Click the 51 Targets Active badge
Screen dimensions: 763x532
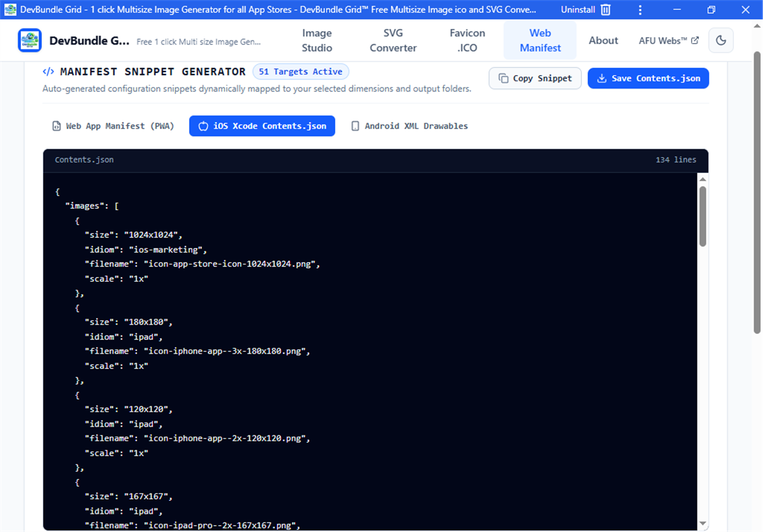pyautogui.click(x=301, y=72)
